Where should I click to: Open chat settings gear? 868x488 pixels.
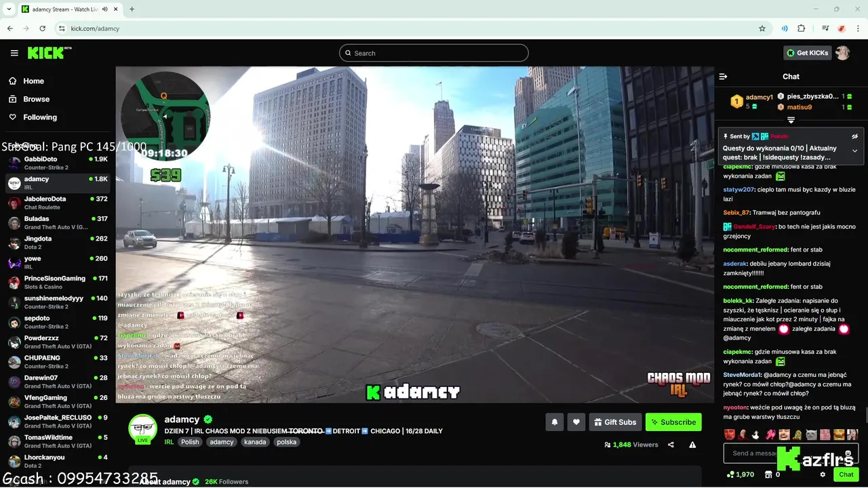pos(823,474)
